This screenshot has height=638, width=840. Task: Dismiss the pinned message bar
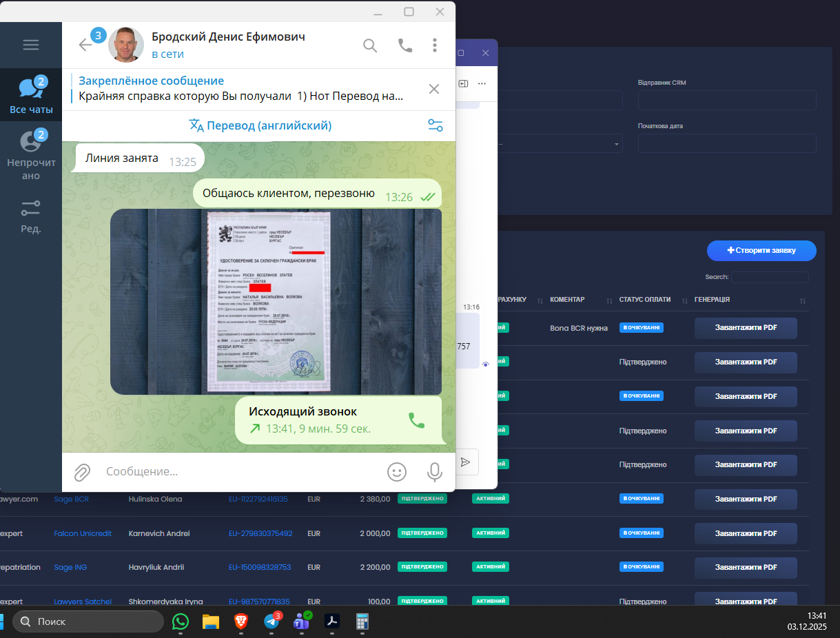coord(434,89)
